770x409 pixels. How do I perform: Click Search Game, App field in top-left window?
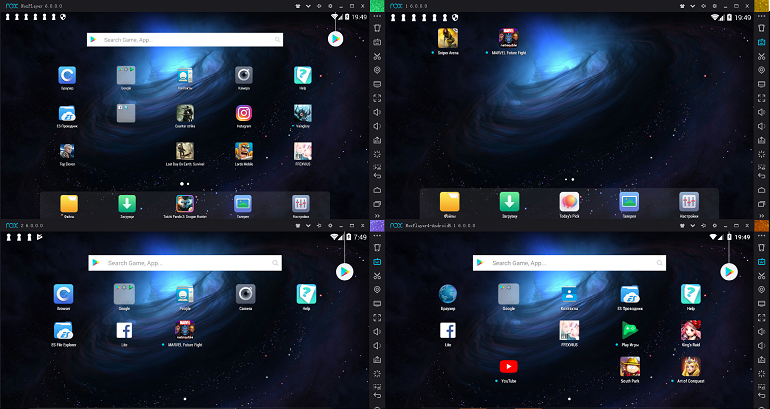point(185,40)
